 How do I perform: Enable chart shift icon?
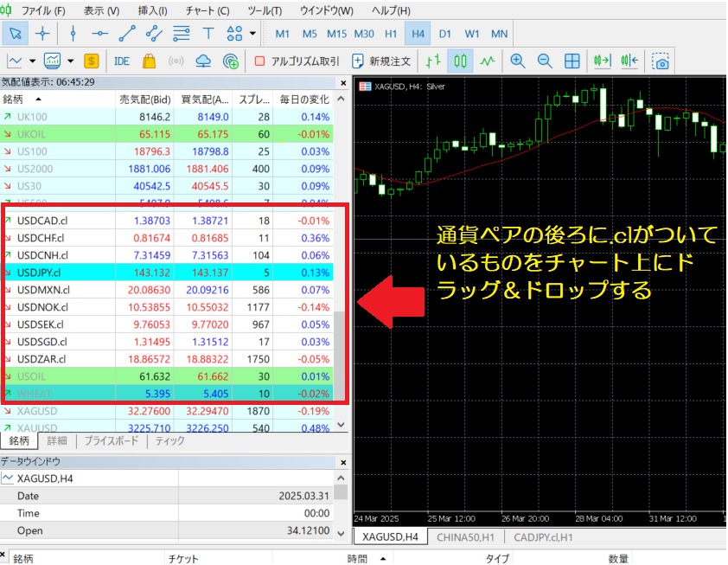click(x=630, y=61)
